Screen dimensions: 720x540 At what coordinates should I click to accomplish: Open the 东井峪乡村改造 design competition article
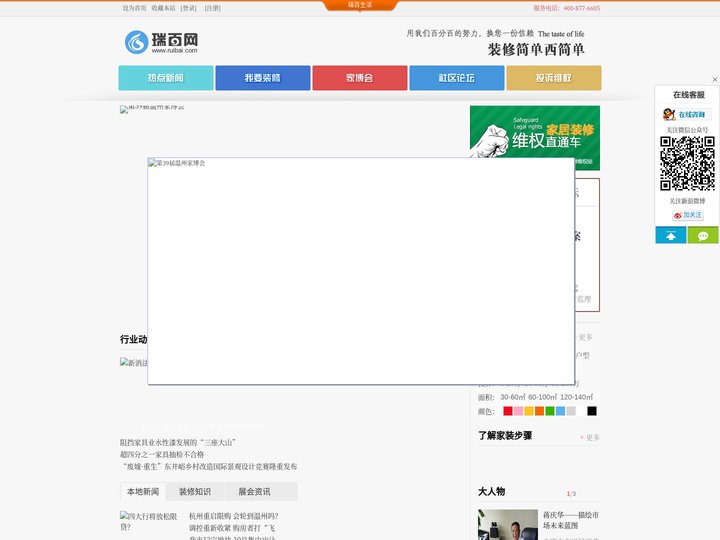point(208,467)
